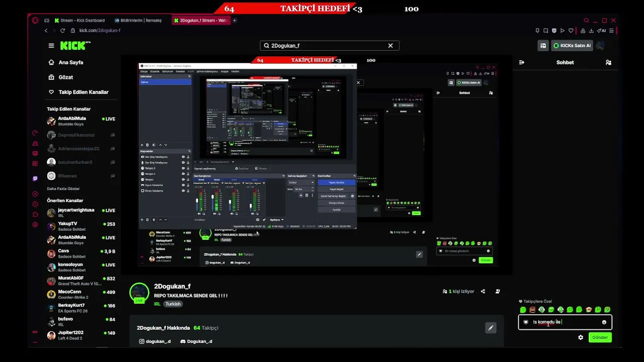Go back to the previous page
The image size is (644, 362).
pos(46,31)
